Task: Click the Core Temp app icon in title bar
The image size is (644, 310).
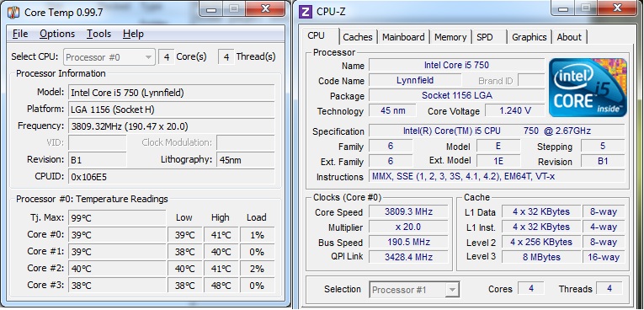Action: 13,12
